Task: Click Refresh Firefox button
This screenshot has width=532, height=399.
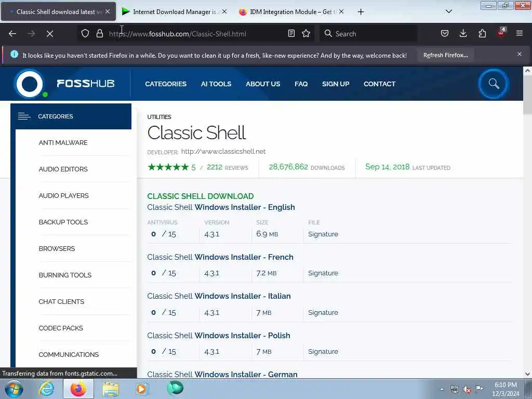Action: [x=445, y=55]
